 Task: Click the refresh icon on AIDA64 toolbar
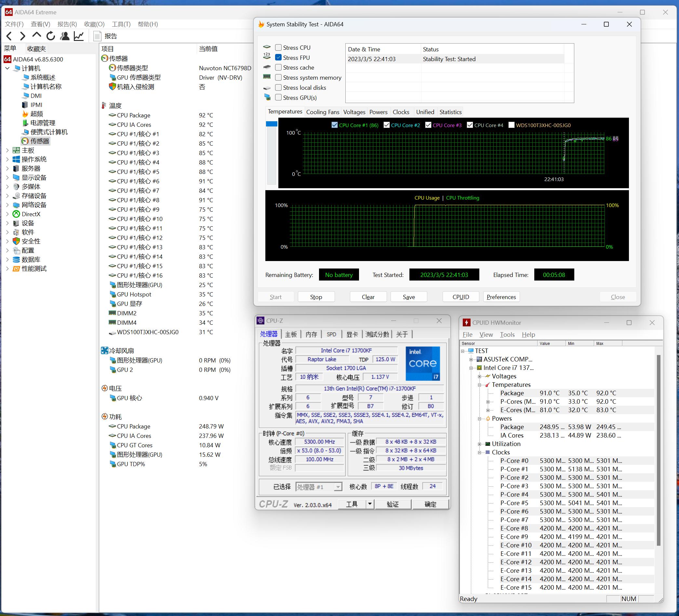(50, 36)
